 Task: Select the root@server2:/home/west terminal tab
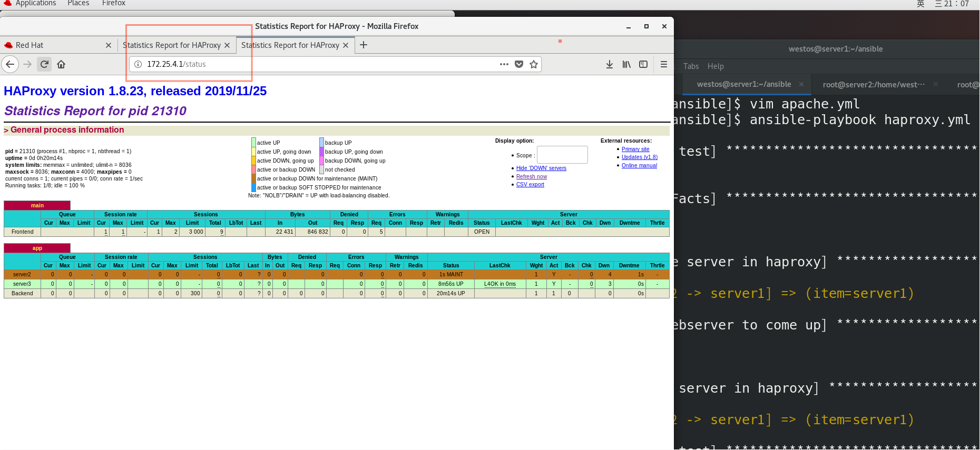(x=873, y=84)
